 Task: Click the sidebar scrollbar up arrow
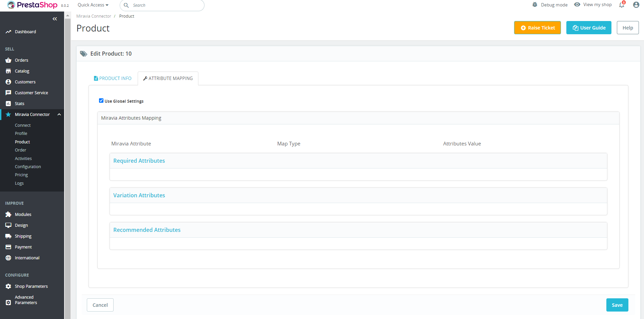67,16
